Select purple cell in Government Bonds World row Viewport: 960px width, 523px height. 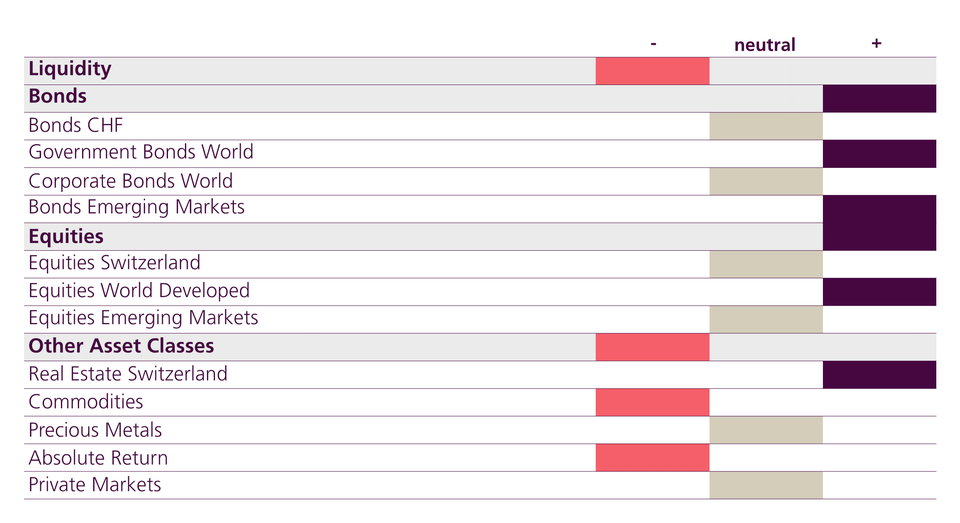(879, 153)
